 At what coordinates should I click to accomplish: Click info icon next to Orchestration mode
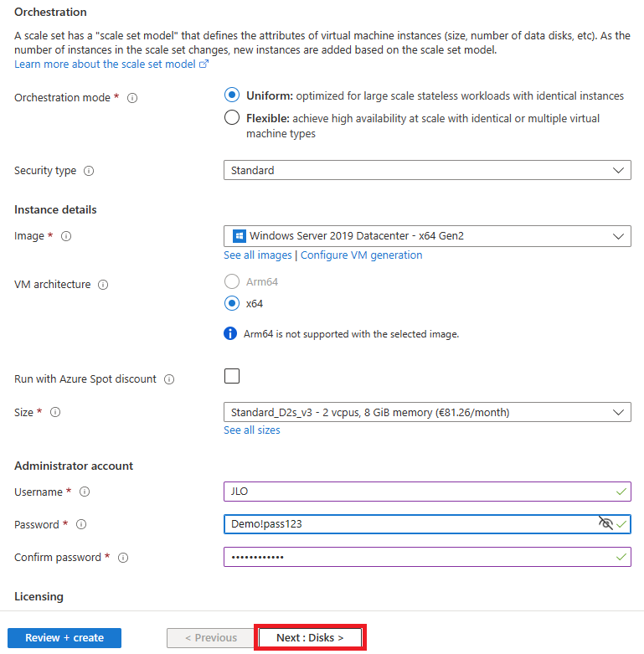pos(132,98)
